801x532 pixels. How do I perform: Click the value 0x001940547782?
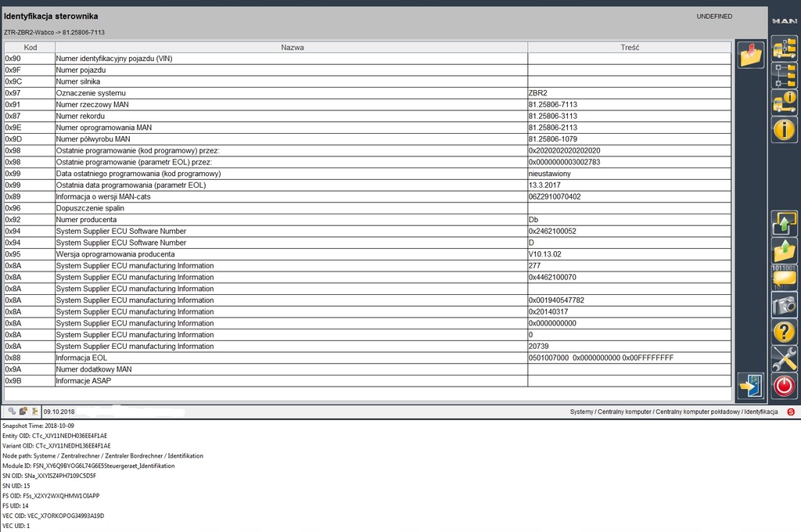tap(556, 300)
